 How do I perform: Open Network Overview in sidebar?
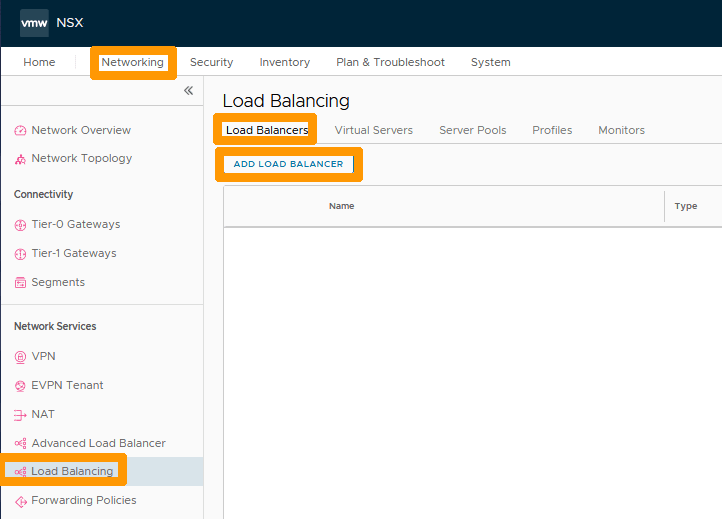pyautogui.click(x=81, y=130)
